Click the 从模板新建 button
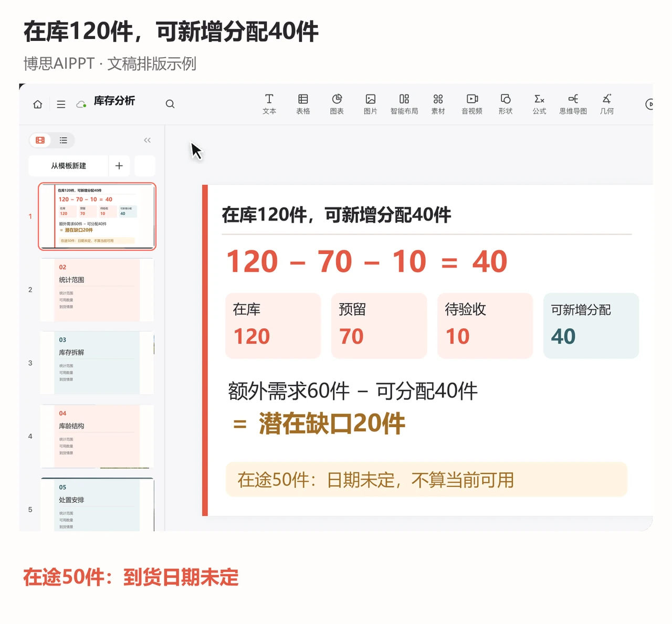This screenshot has height=624, width=672. (x=68, y=166)
